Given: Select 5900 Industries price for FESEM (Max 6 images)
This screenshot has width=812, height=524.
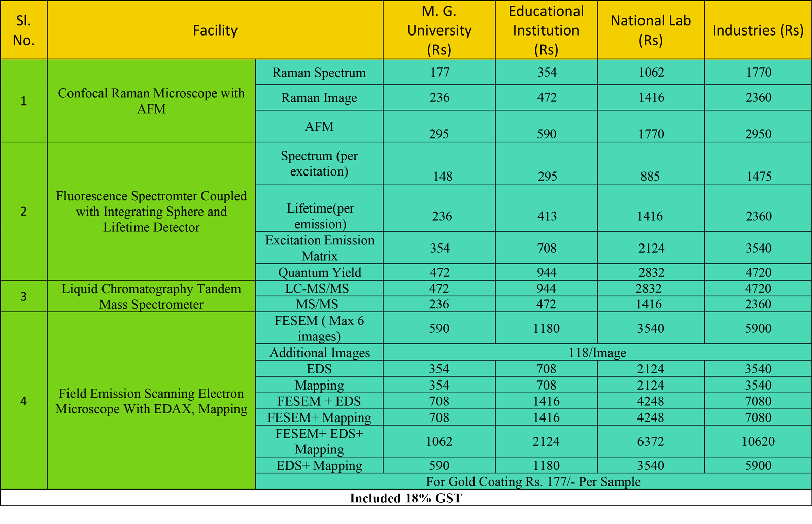Looking at the screenshot, I should (758, 328).
